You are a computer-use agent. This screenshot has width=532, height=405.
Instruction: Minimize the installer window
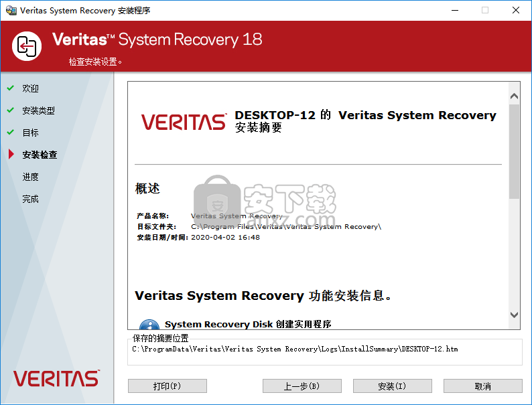coord(455,10)
